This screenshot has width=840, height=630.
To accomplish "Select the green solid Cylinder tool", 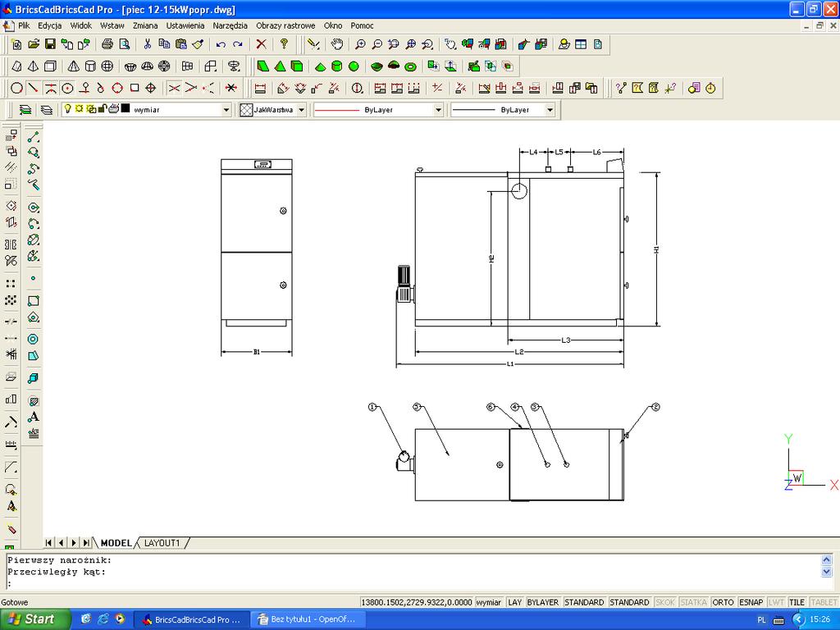I will tap(336, 66).
